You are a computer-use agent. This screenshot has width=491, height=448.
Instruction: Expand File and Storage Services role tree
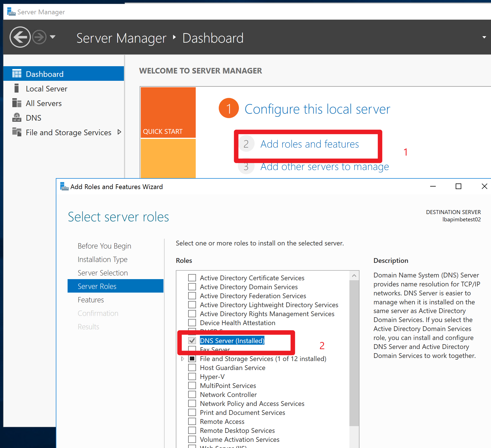(x=183, y=359)
